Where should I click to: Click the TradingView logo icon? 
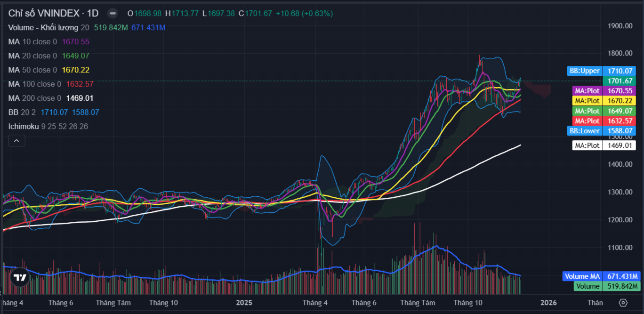coord(20,278)
